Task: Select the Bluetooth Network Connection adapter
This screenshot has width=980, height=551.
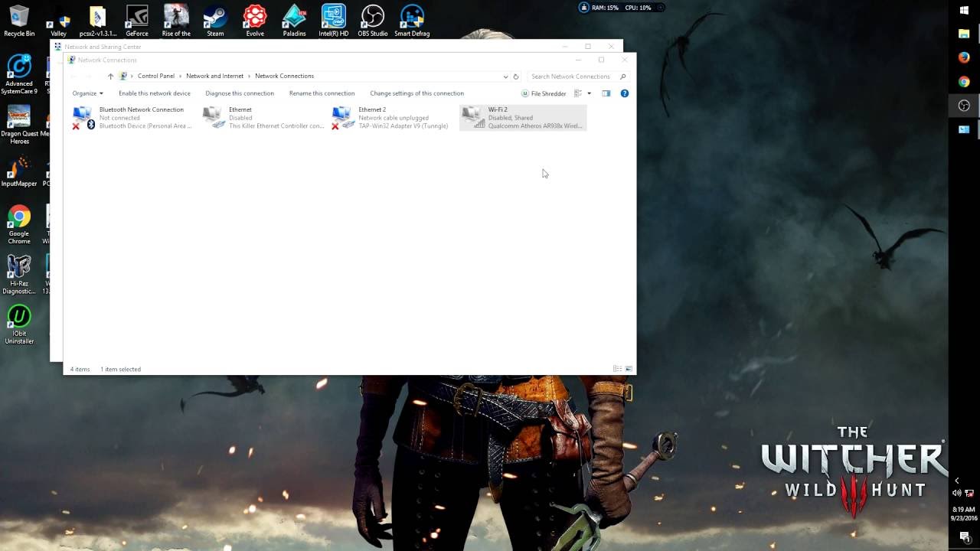Action: click(132, 118)
